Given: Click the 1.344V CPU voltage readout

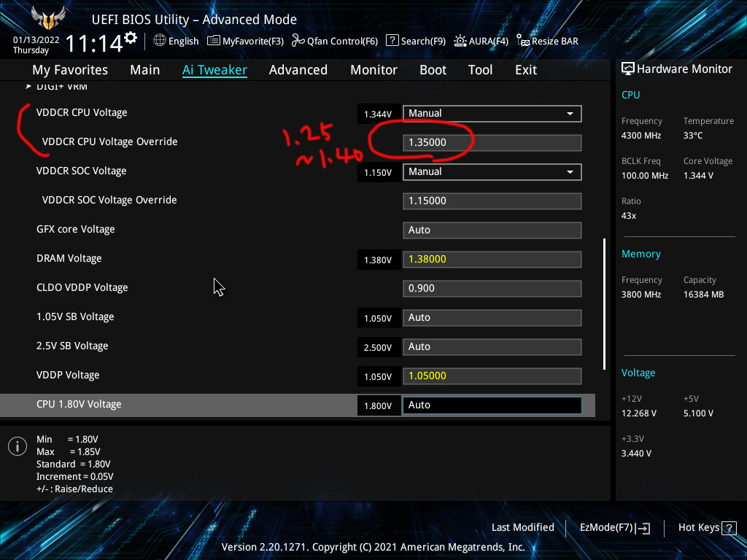Looking at the screenshot, I should [x=378, y=114].
